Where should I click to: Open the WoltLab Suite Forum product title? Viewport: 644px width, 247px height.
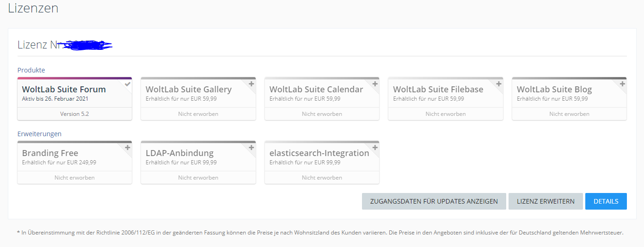(x=64, y=90)
